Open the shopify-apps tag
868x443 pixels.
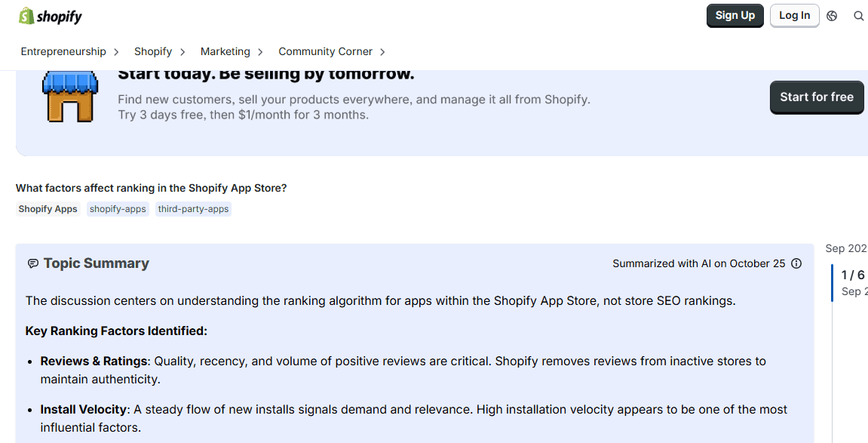[x=118, y=209]
